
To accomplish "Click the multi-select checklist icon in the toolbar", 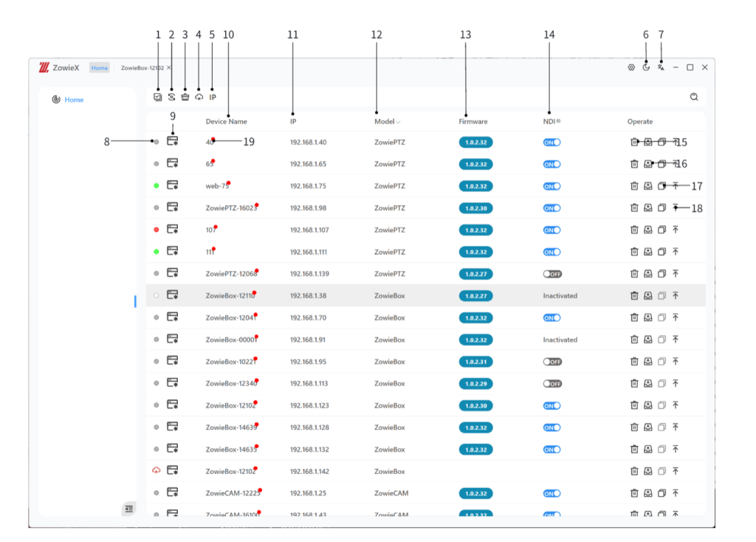I will (158, 97).
